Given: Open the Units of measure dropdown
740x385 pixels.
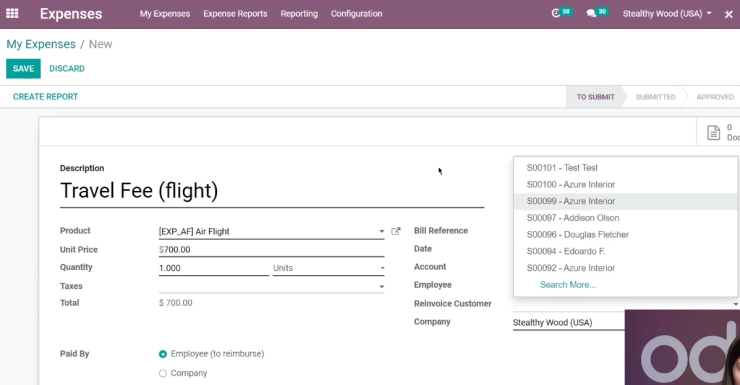Looking at the screenshot, I should point(329,268).
